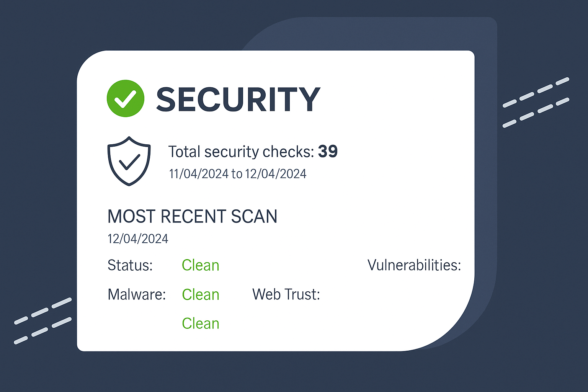Click the SECURITY heading text
Image resolution: width=588 pixels, height=392 pixels.
pos(238,100)
